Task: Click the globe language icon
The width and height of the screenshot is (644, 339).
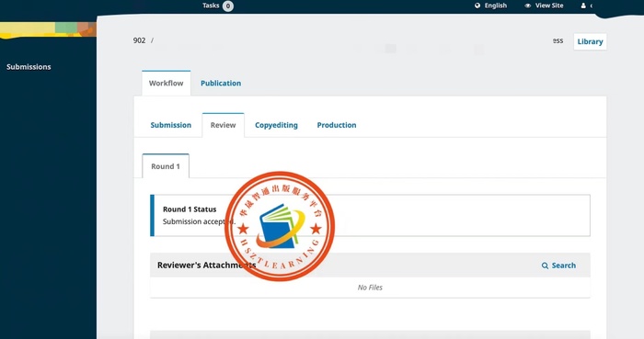Action: 477,6
